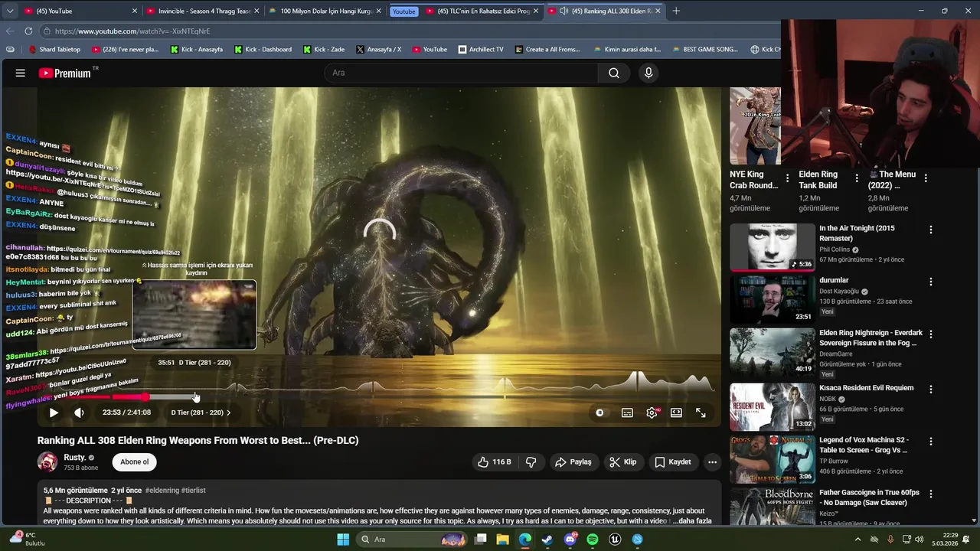
Task: Dislike the video with thumbs down
Action: [531, 461]
